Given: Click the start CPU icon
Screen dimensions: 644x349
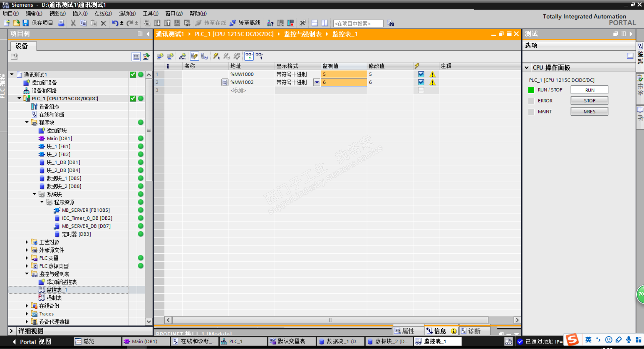Looking at the screenshot, I should coord(280,23).
